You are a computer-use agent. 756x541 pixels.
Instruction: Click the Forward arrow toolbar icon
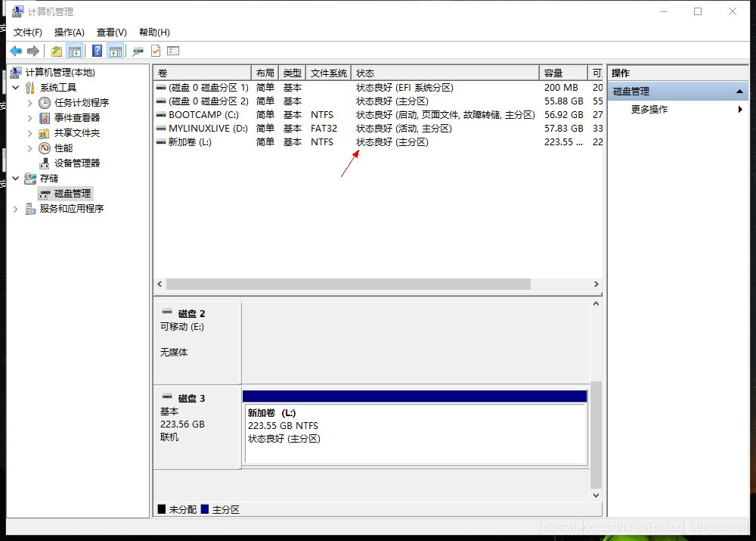pyautogui.click(x=33, y=51)
